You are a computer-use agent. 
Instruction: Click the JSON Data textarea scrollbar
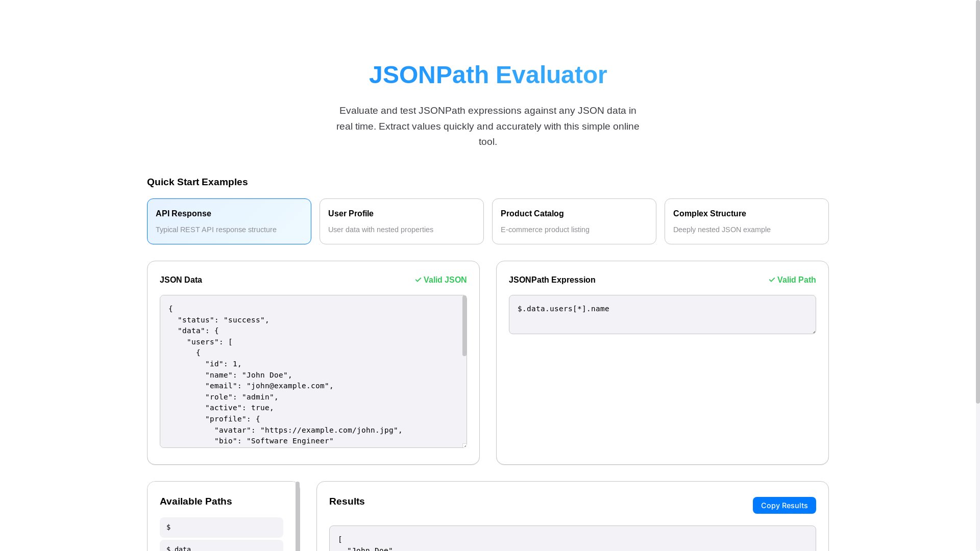[x=464, y=325]
